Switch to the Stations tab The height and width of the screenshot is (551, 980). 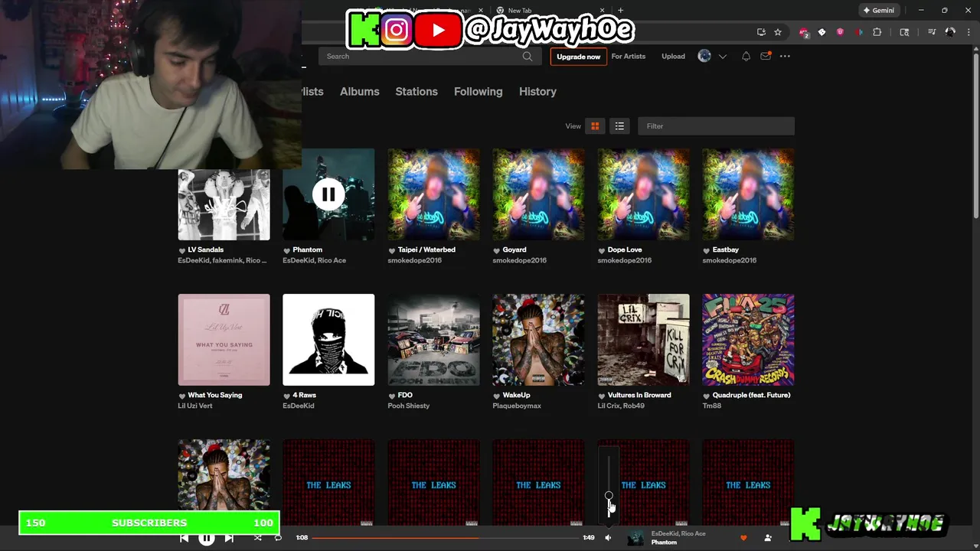[x=416, y=91]
